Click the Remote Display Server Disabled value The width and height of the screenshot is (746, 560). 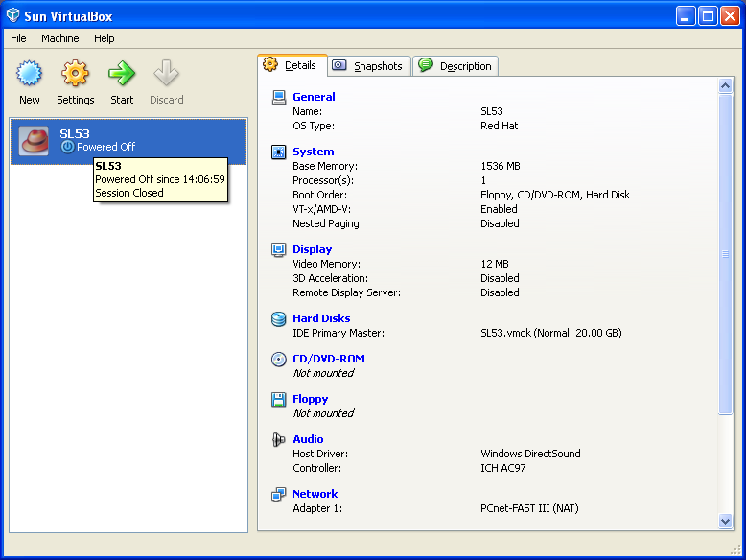tap(500, 292)
